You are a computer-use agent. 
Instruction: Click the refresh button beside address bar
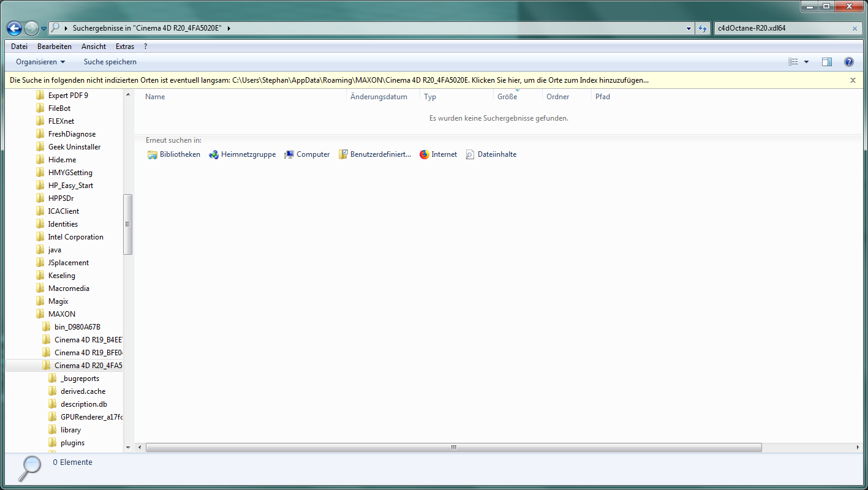coord(703,28)
